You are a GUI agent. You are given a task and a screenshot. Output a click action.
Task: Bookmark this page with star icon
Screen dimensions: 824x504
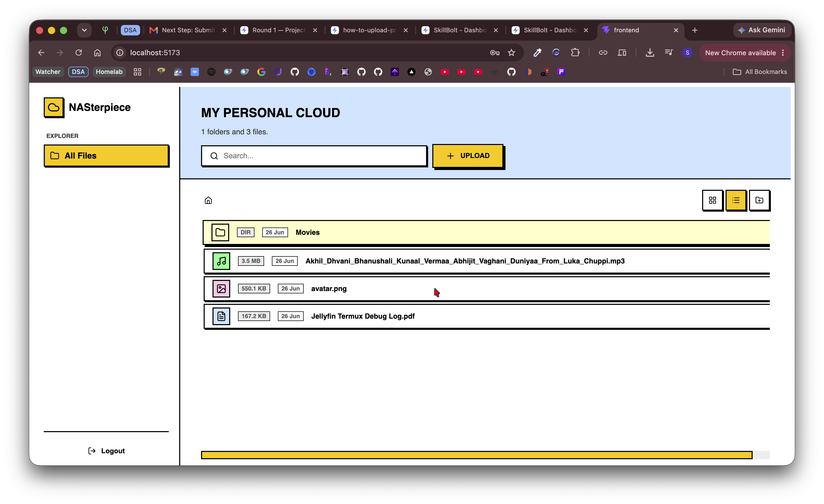pos(511,53)
